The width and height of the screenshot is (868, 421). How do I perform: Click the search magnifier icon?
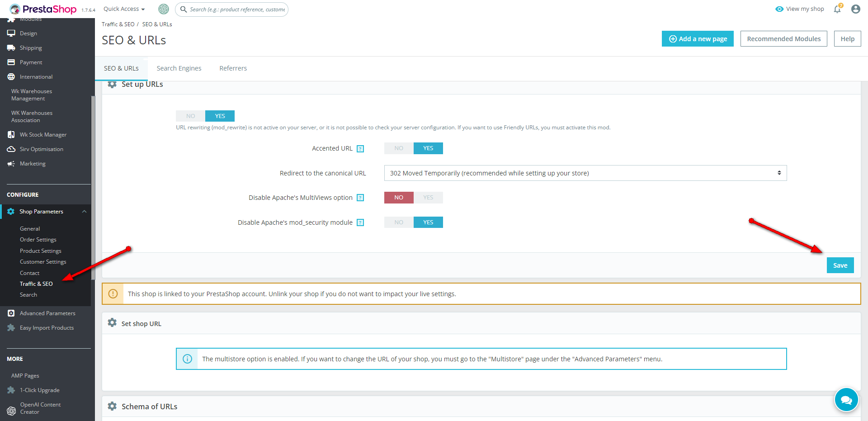pyautogui.click(x=184, y=9)
